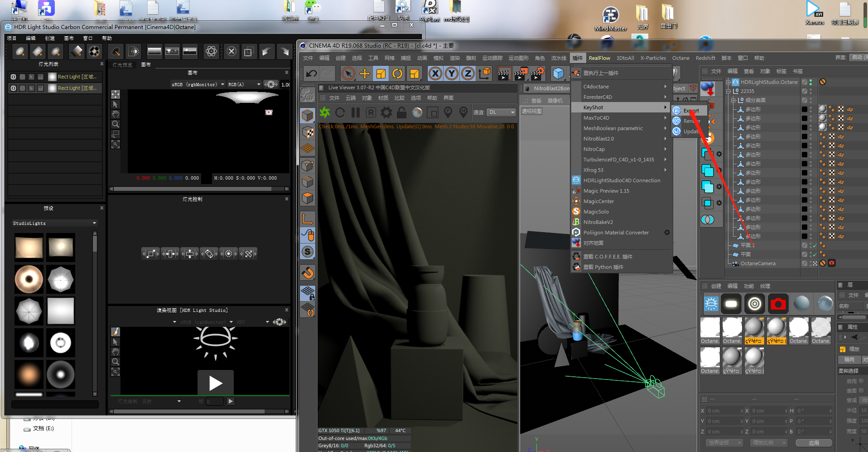Select the Move tool in Cinema 4D toolbar
868x452 pixels.
click(364, 73)
